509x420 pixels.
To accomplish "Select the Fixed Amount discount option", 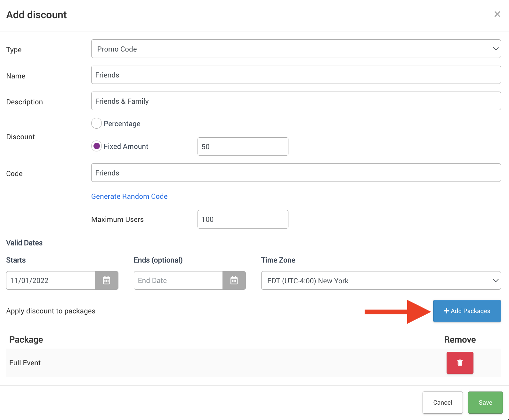I will pyautogui.click(x=97, y=146).
